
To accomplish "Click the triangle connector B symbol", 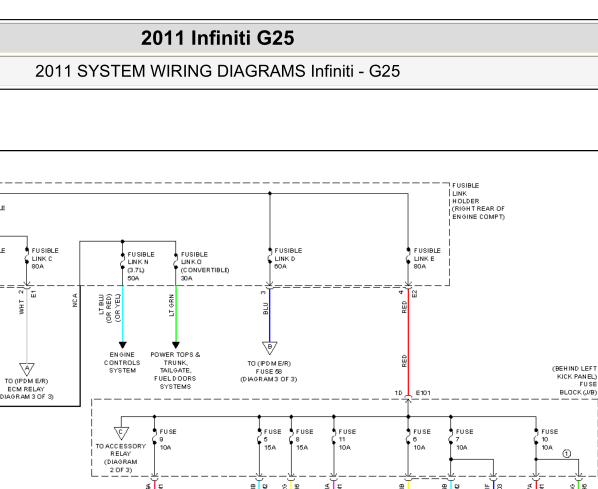I will point(270,347).
